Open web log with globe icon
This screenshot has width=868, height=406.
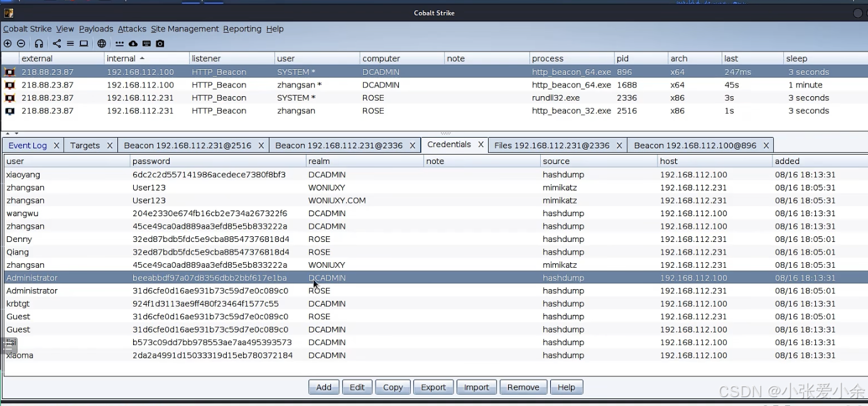tap(102, 43)
